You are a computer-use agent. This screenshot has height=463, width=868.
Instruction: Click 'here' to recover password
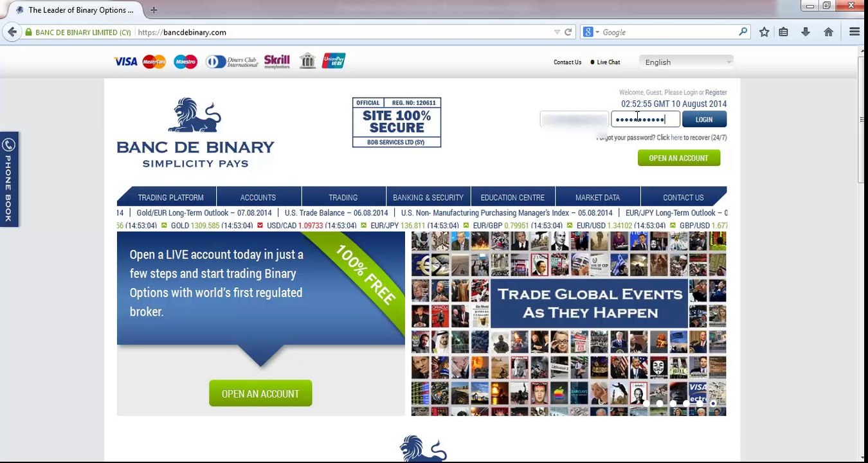pos(676,138)
